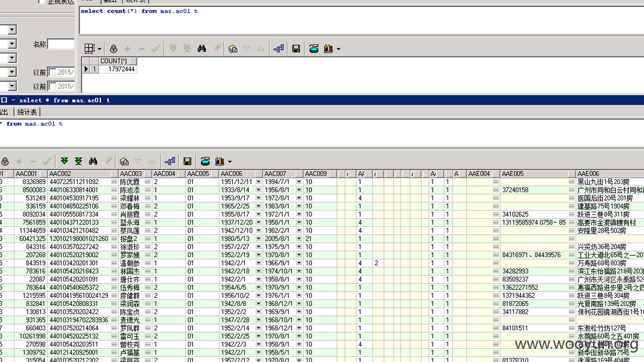Open the grid layout dropdown arrow in the upper toolbar

pyautogui.click(x=99, y=49)
